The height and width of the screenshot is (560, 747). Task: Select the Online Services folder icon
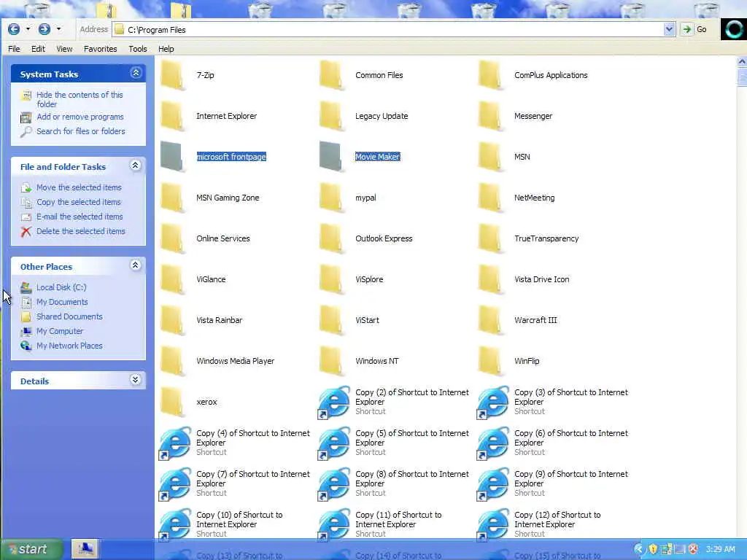(x=173, y=238)
